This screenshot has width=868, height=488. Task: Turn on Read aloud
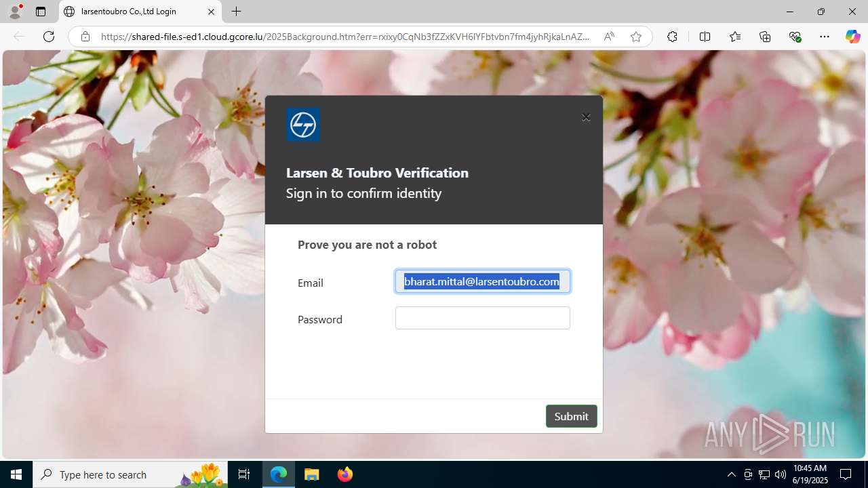tap(609, 37)
